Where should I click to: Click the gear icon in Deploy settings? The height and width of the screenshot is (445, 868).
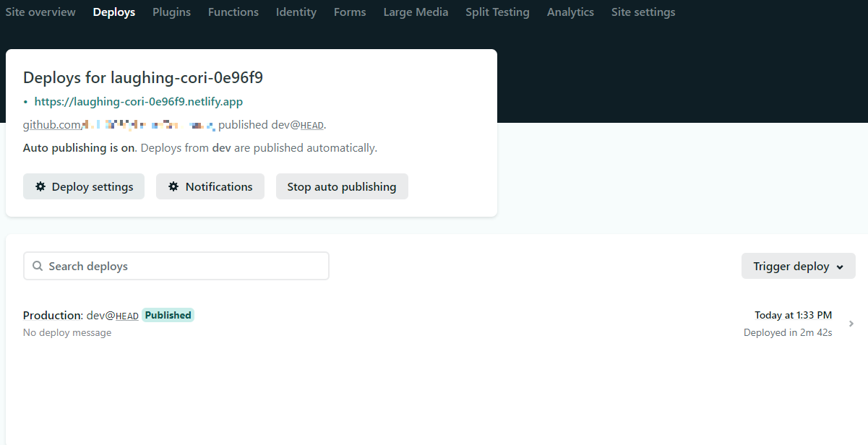point(40,186)
